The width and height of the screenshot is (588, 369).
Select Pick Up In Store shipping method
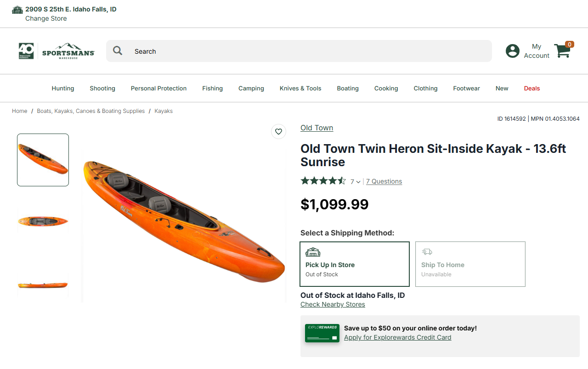(354, 264)
